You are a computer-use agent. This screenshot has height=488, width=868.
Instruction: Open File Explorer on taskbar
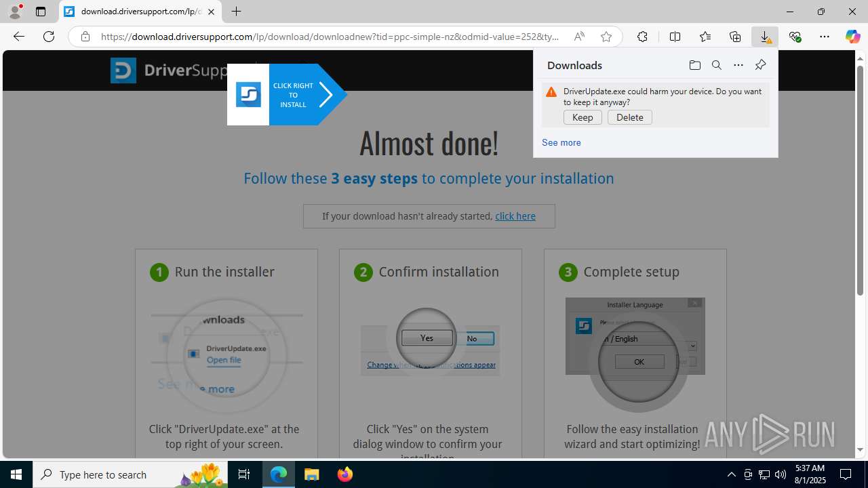click(x=312, y=474)
